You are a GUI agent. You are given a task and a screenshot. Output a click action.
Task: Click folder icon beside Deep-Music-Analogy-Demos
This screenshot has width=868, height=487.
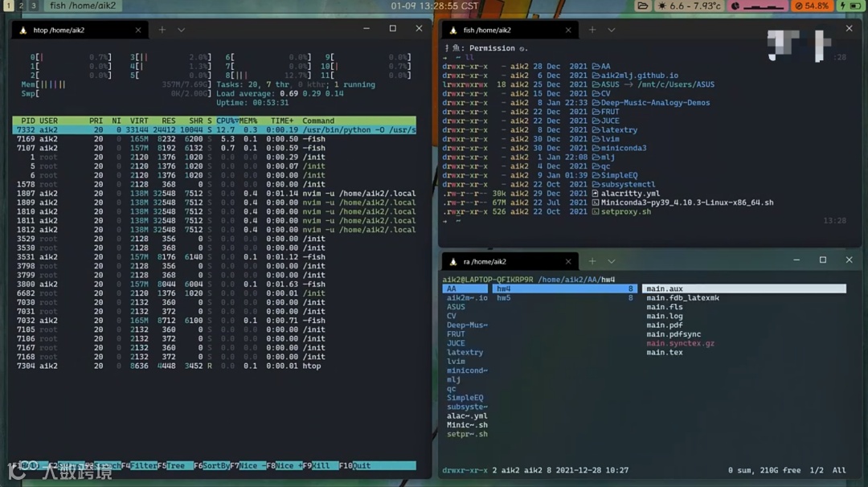coord(596,103)
